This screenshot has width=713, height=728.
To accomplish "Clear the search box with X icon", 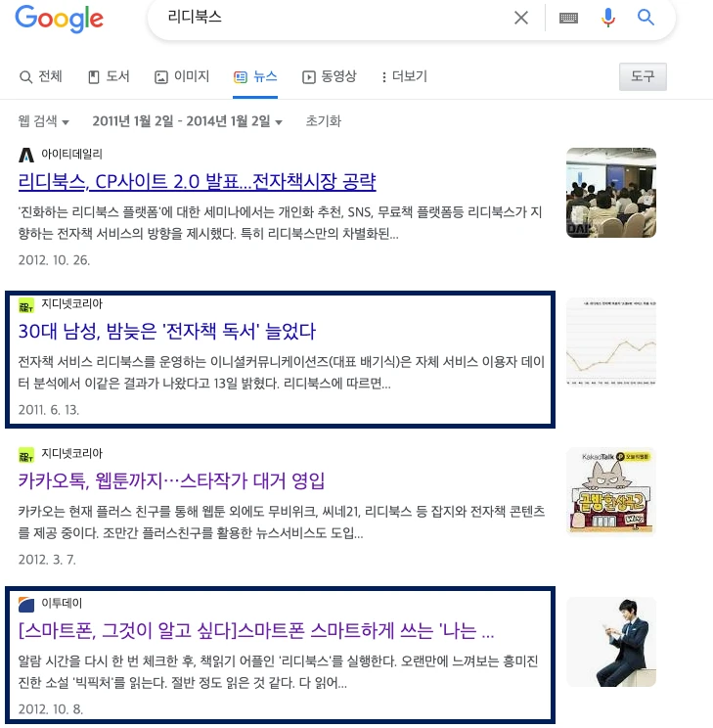I will pyautogui.click(x=521, y=18).
